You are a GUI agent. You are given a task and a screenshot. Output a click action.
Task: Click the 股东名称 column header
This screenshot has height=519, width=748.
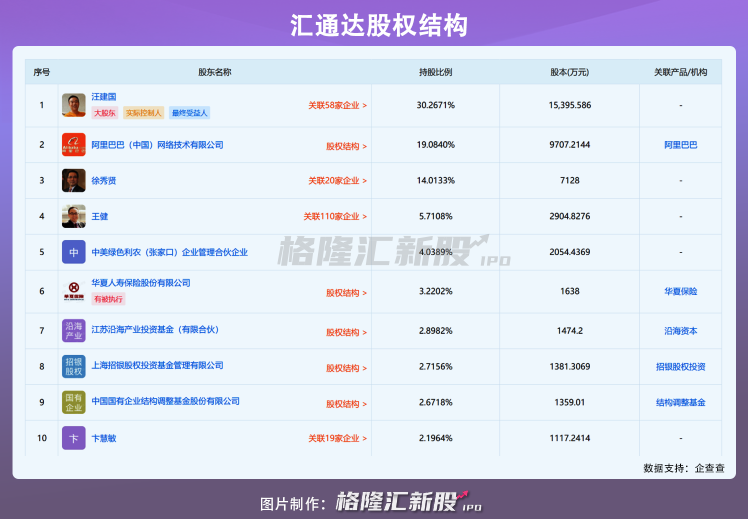pos(215,72)
